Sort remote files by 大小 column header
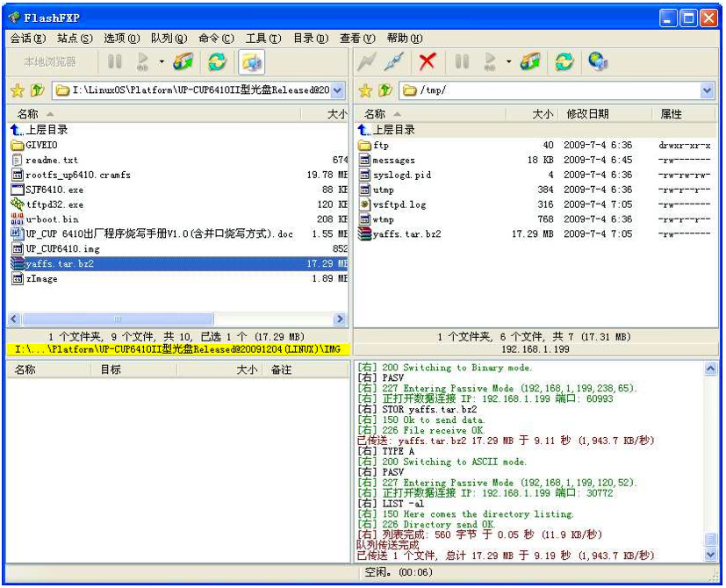 [x=532, y=114]
